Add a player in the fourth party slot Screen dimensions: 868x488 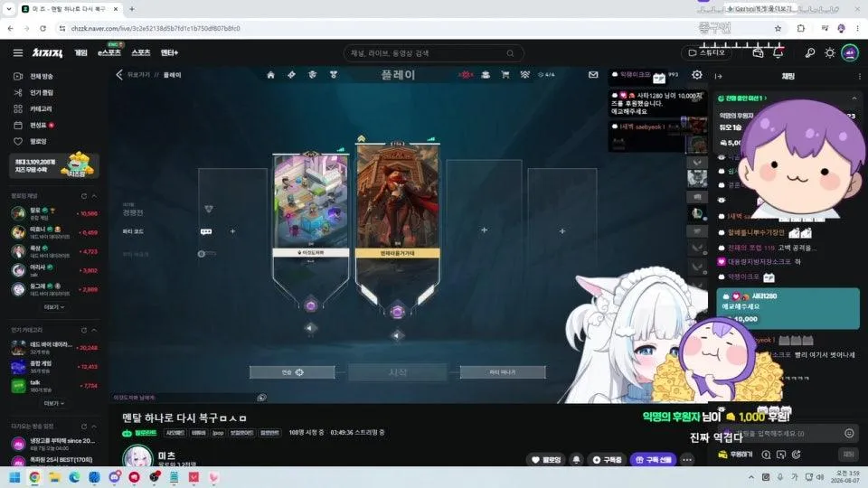click(561, 230)
